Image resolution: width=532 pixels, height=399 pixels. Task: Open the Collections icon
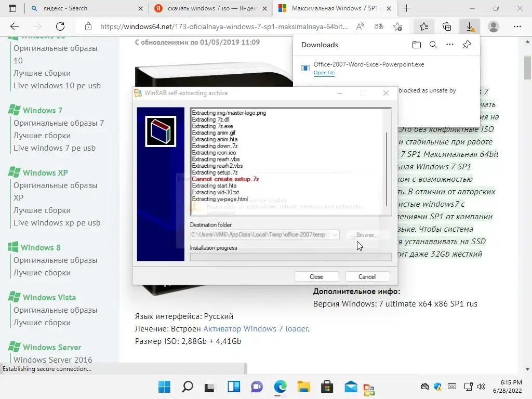[447, 26]
